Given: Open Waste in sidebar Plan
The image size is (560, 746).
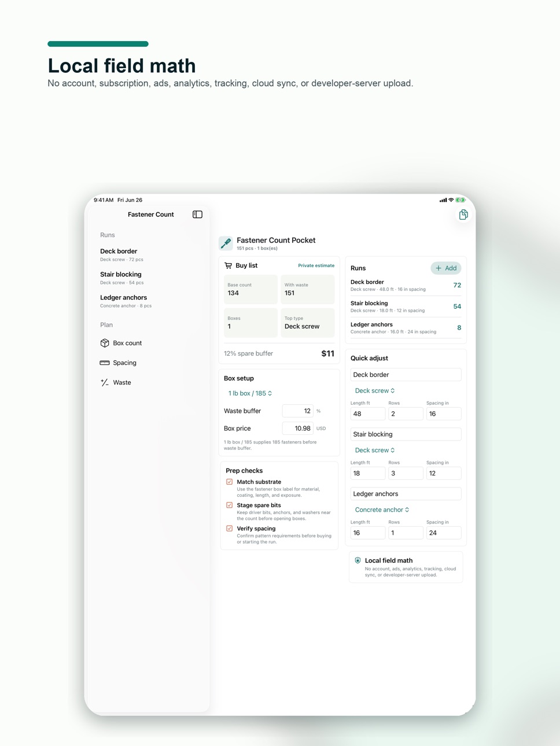Looking at the screenshot, I should (116, 382).
